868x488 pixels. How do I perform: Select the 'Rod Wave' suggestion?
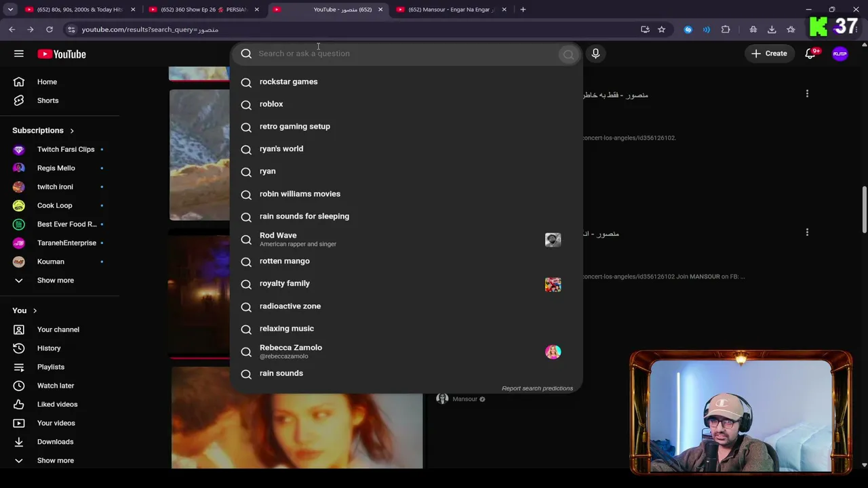[x=407, y=239]
